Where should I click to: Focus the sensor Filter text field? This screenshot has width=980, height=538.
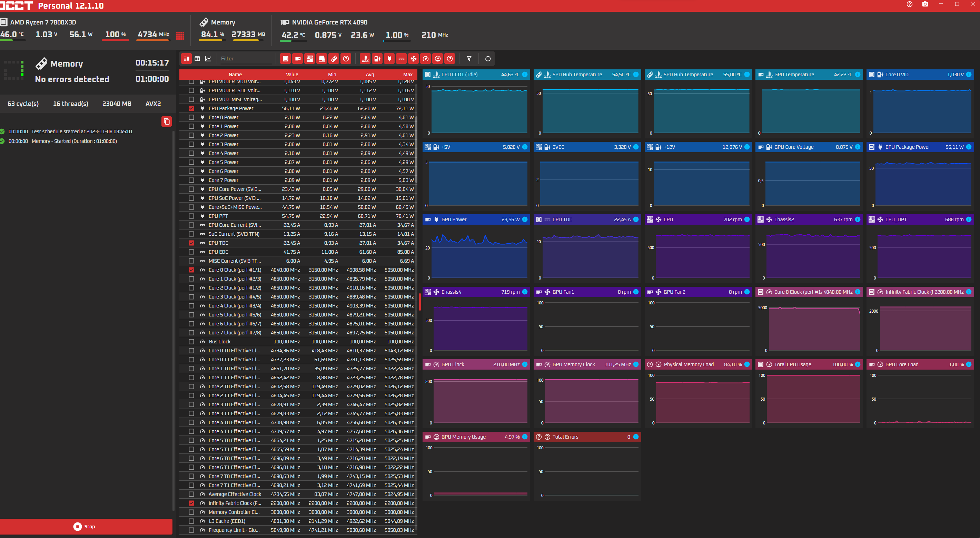[x=245, y=59]
